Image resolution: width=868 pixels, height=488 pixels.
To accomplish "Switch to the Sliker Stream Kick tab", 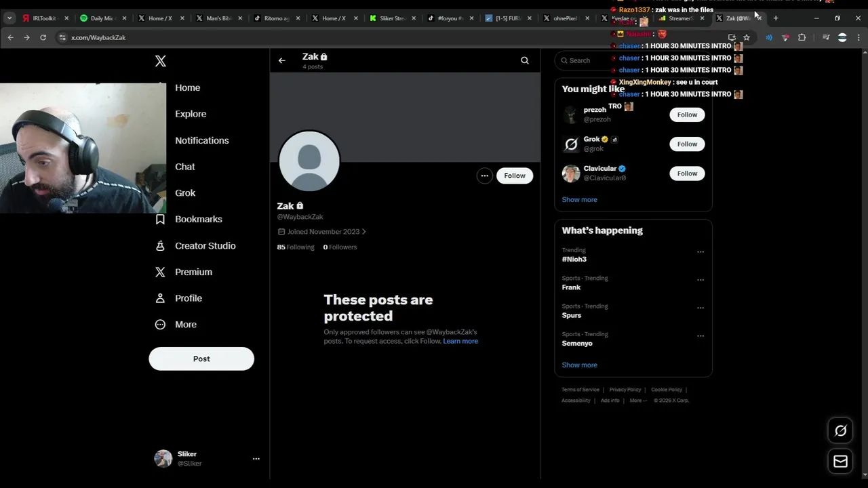I will click(393, 18).
